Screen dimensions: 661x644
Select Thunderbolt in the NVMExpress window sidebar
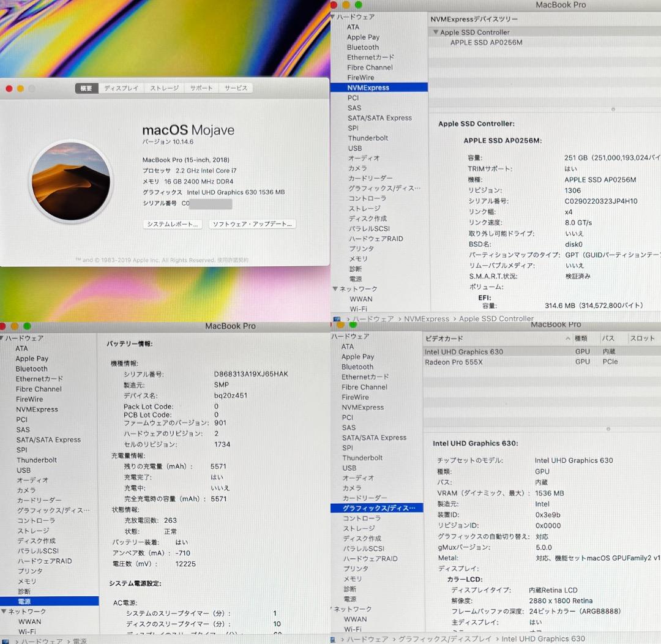(368, 138)
